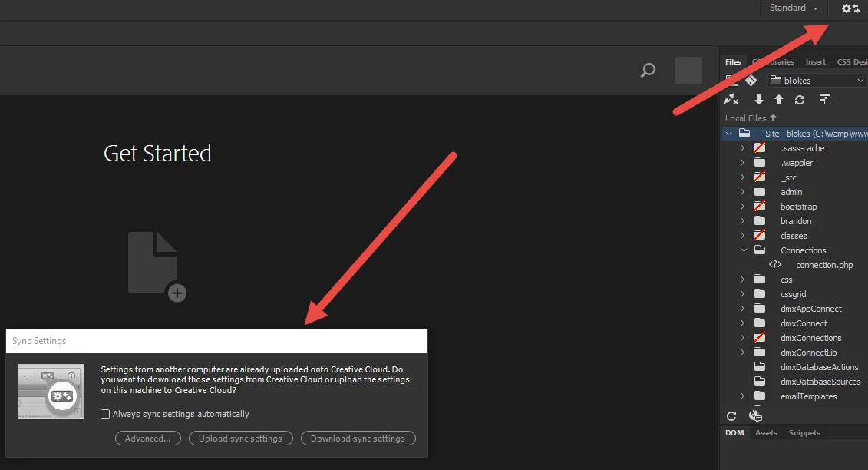Expand the classes folder
This screenshot has height=470, width=868.
pos(743,236)
